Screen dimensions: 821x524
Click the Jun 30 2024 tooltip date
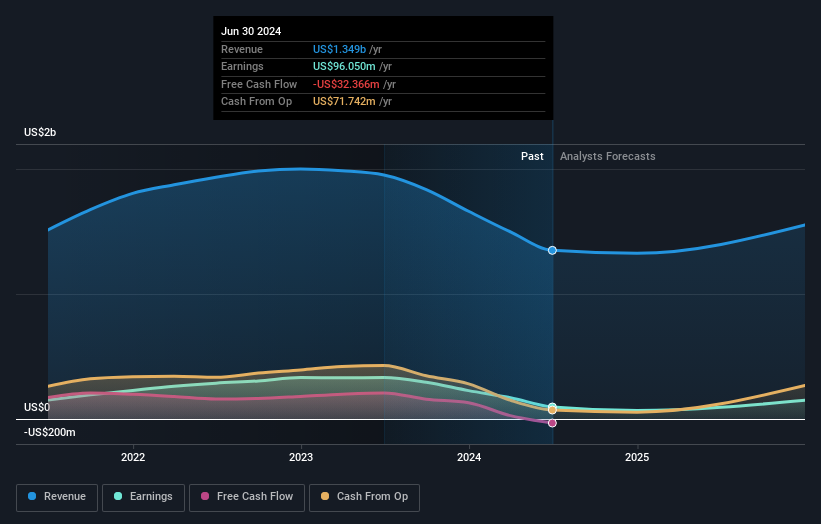coord(251,31)
